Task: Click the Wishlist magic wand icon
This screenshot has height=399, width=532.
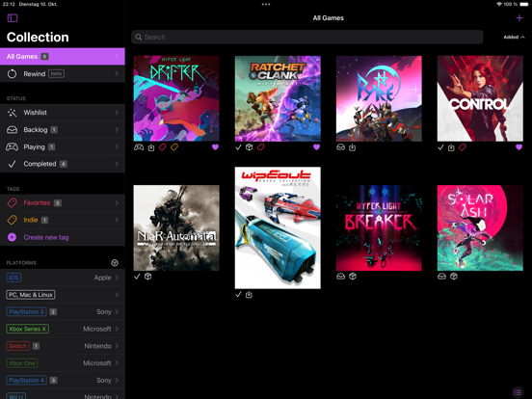Action: tap(12, 113)
